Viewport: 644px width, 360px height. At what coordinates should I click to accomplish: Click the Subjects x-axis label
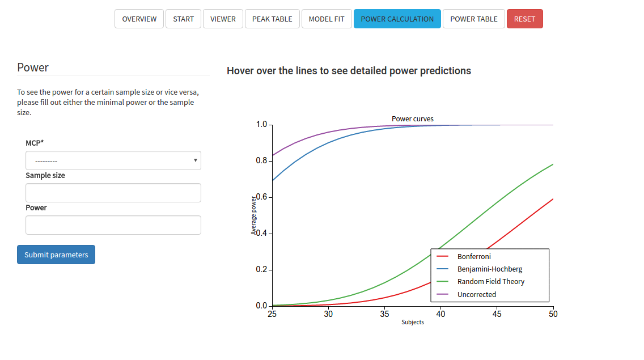point(412,322)
